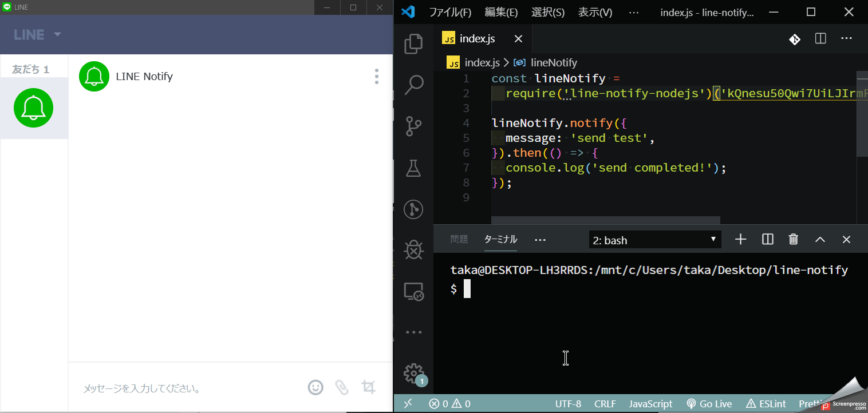Screen dimensions: 868x413
Task: Click the メッセージを入力してください input field
Action: 172,387
